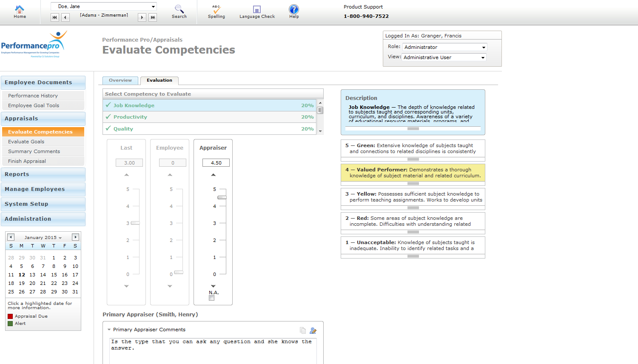Screen dimensions: 638x364
Task: Choose 4 Valued Performer rating description
Action: coord(413,173)
